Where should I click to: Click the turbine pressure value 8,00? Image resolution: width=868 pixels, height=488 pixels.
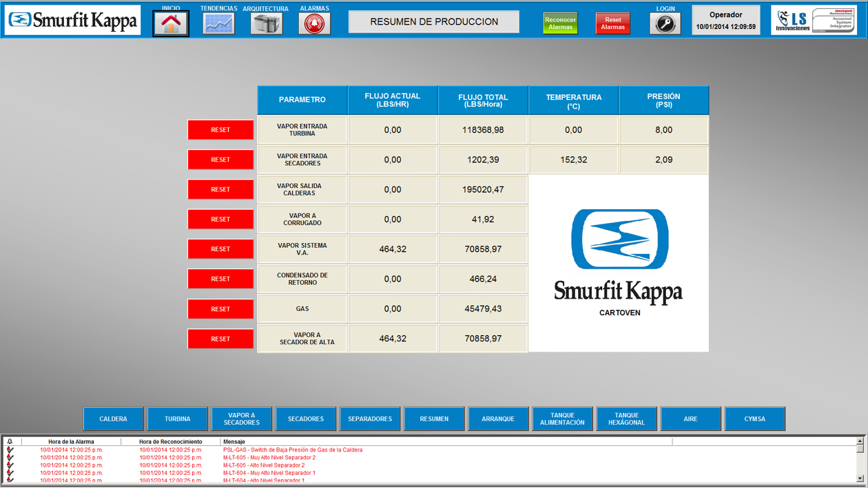664,130
